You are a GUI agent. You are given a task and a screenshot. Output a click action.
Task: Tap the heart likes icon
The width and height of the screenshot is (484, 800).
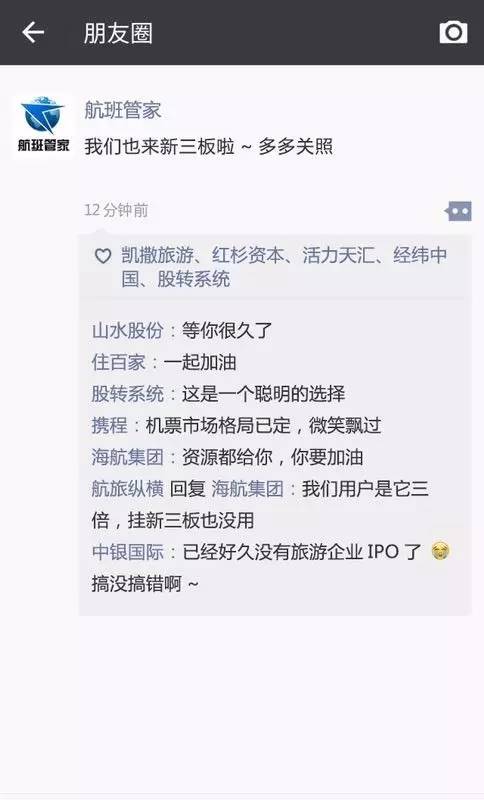coord(103,256)
